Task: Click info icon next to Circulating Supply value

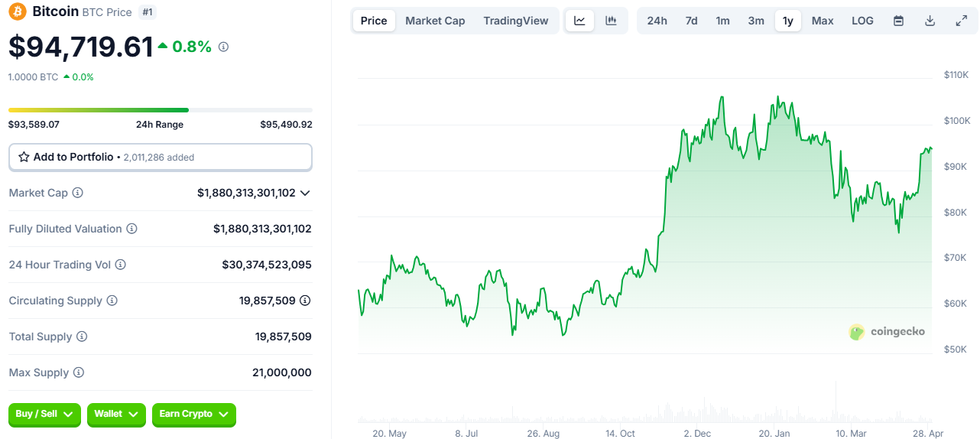Action: (305, 301)
